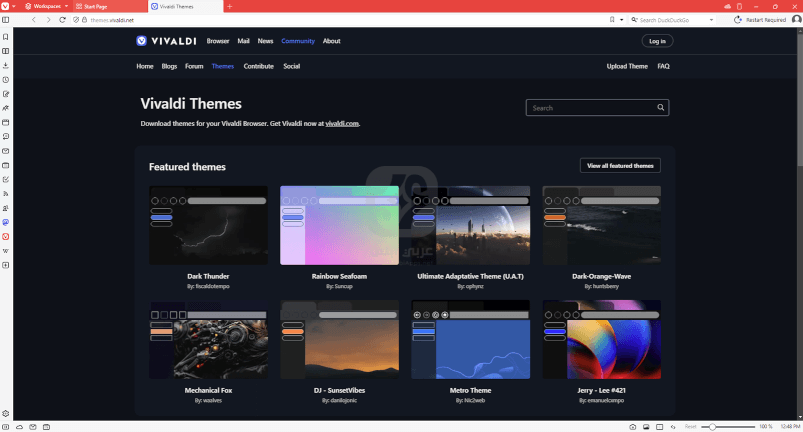
Task: Toggle the side panel with the panel icon
Action: [x=6, y=20]
